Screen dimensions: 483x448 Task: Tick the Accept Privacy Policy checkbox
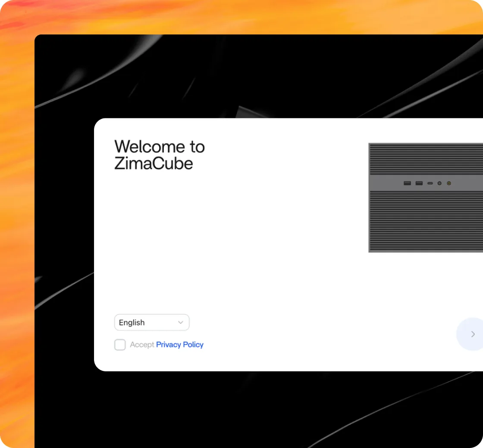point(120,345)
